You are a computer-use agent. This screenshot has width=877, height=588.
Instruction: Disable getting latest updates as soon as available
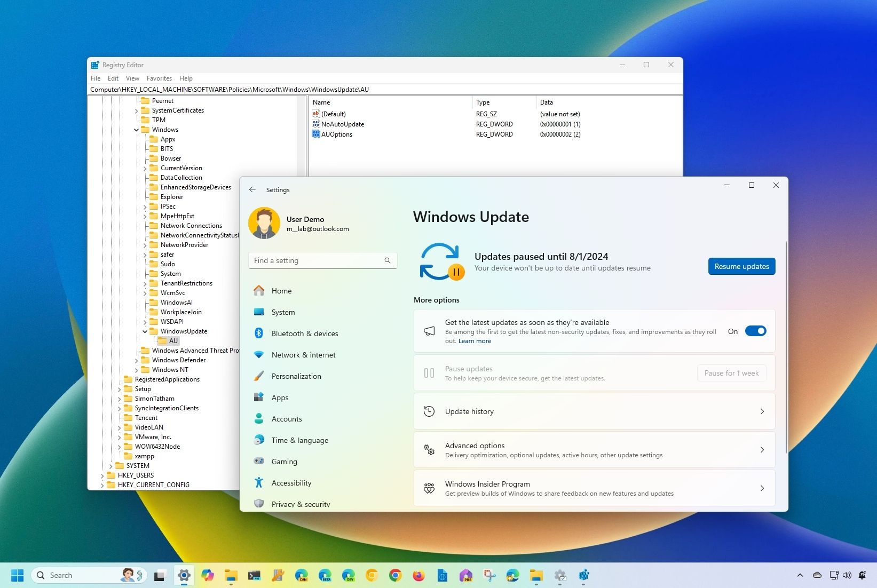(755, 331)
